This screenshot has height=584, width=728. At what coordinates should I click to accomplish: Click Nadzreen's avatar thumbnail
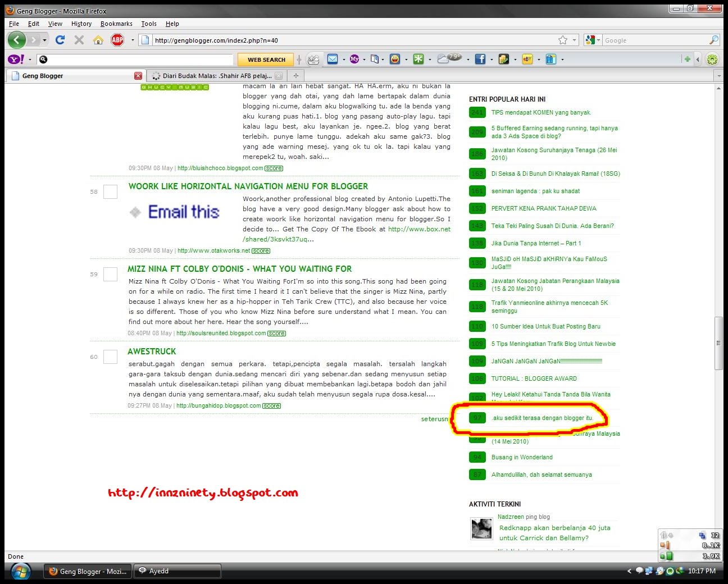pos(481,529)
